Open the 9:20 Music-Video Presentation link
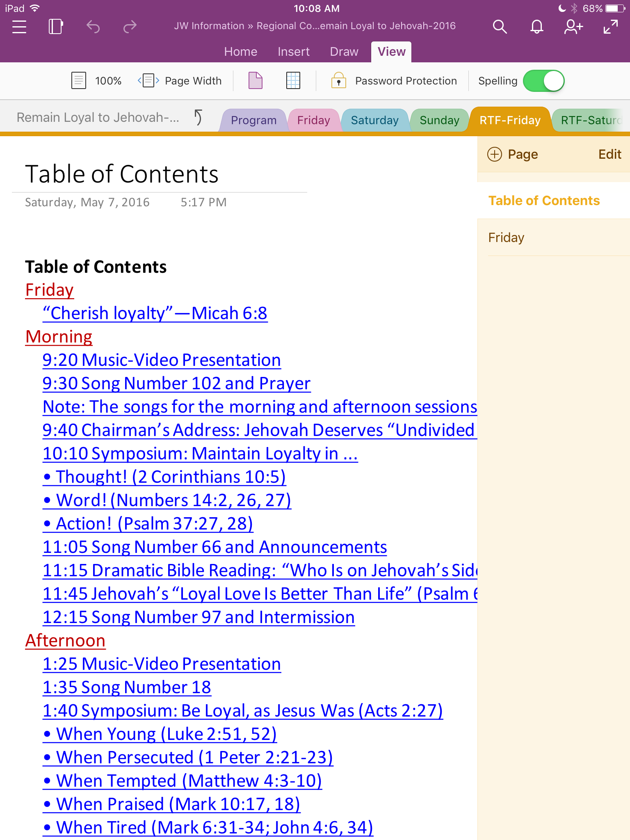This screenshot has width=630, height=840. [x=162, y=360]
